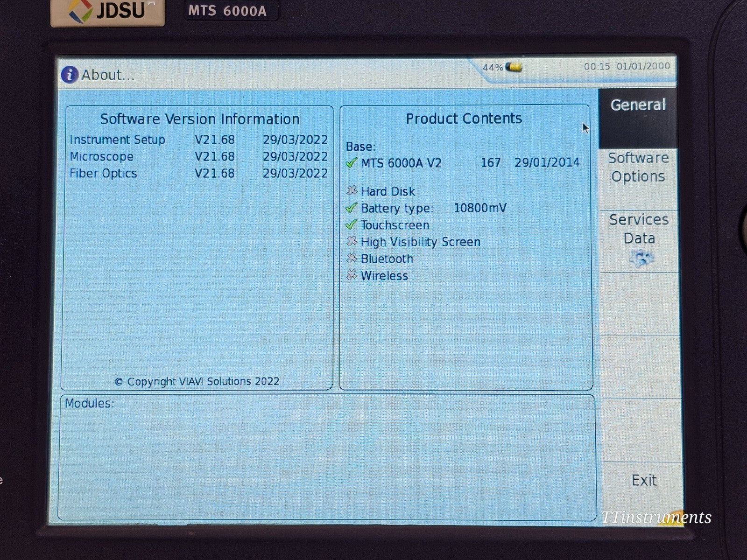Open the Software Options tab

coord(638,180)
